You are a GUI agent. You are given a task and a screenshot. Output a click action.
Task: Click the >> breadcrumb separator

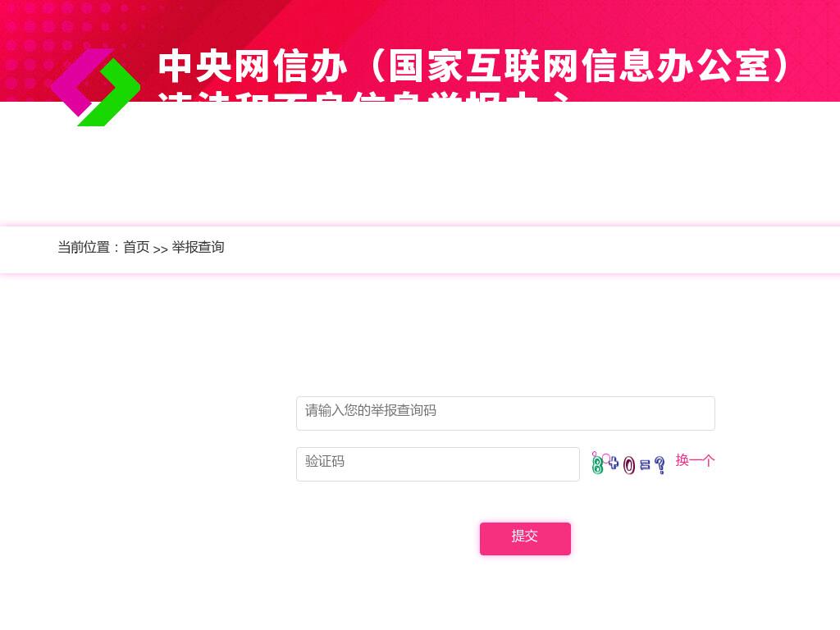[x=160, y=249]
